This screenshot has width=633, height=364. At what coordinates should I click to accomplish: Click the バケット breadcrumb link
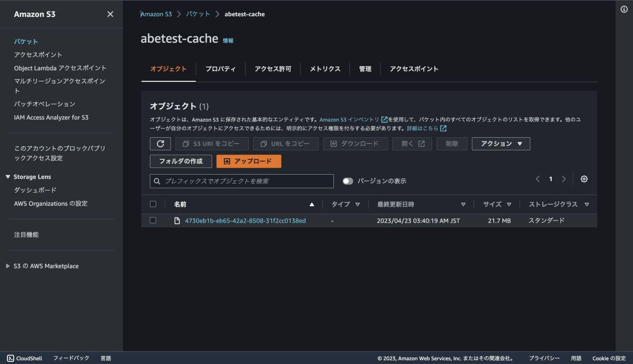(198, 14)
